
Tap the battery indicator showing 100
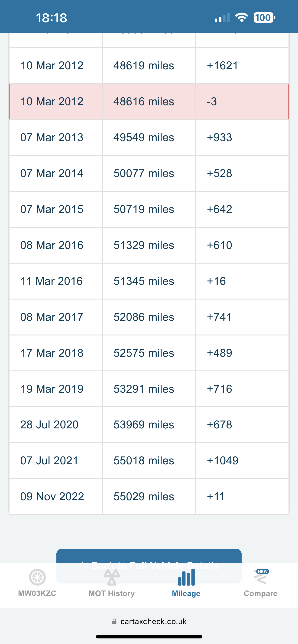(x=264, y=18)
